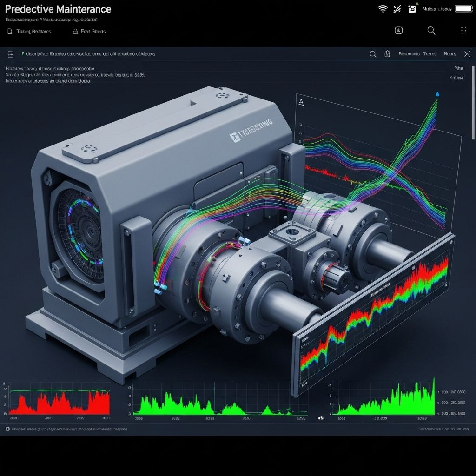Select the Trems tab in panel toolbar
476x476 pixels.
[x=430, y=54]
